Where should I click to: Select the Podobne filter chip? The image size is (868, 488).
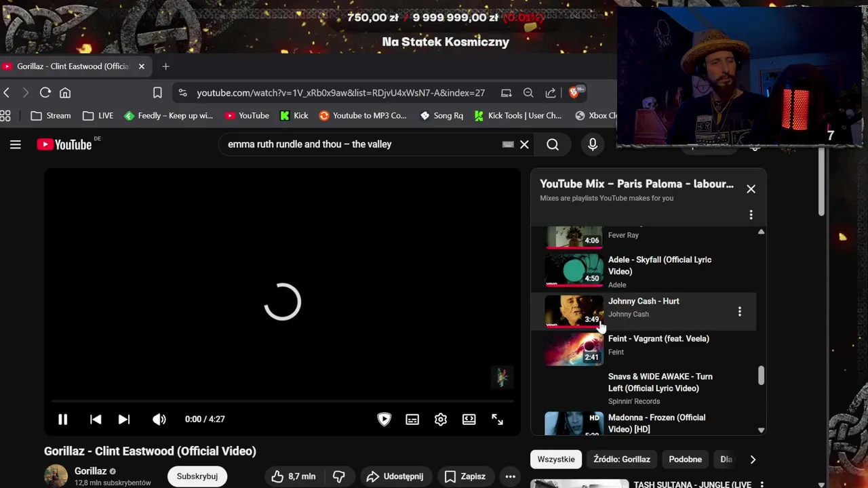[x=685, y=460]
